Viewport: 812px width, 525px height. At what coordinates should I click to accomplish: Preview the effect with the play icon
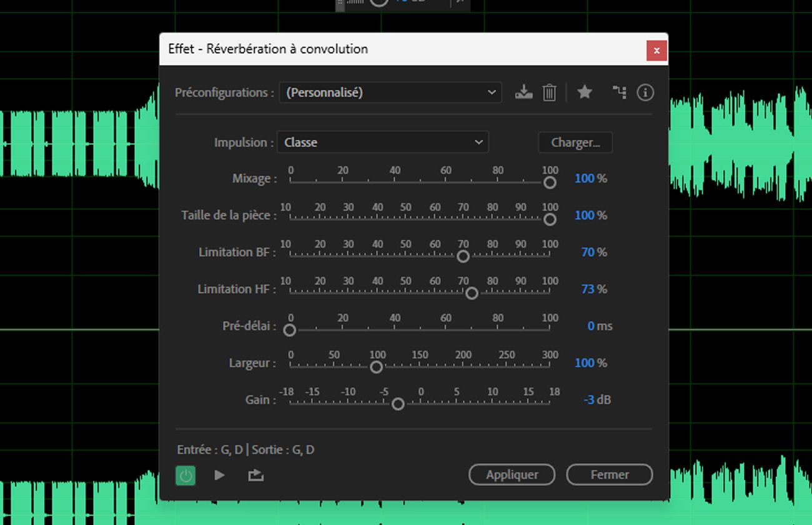(x=219, y=475)
